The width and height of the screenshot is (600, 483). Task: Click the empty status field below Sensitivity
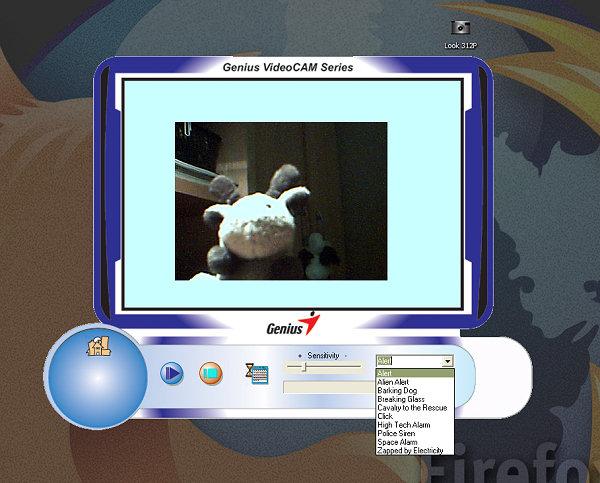pos(328,387)
